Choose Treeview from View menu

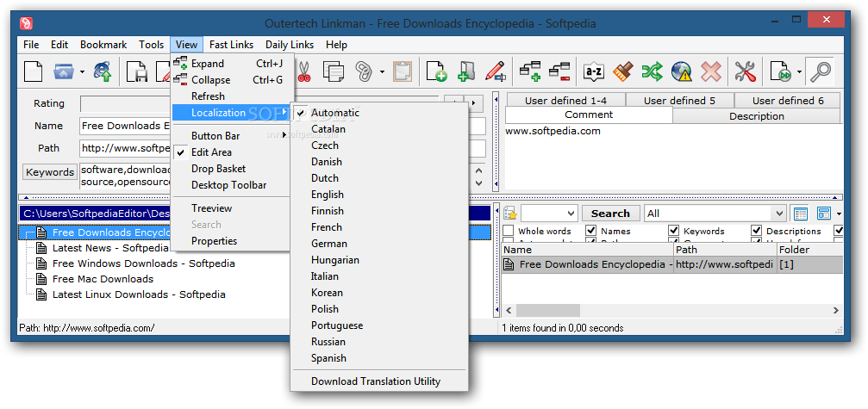230,208
